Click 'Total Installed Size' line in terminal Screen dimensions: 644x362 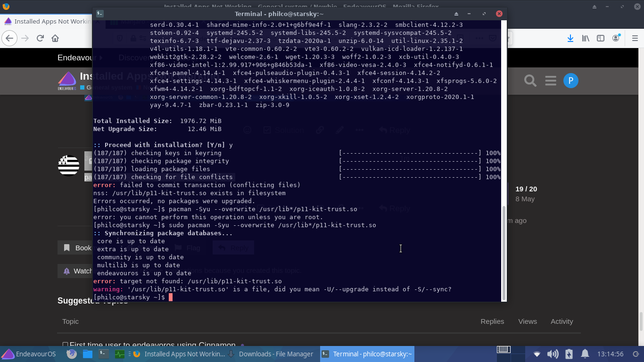157,121
